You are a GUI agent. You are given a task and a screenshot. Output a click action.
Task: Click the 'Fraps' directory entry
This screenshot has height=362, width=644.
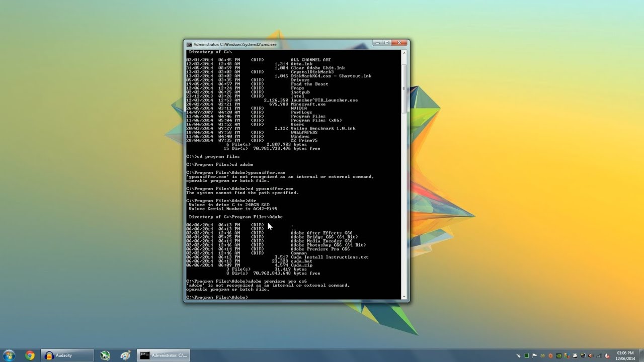pyautogui.click(x=298, y=88)
